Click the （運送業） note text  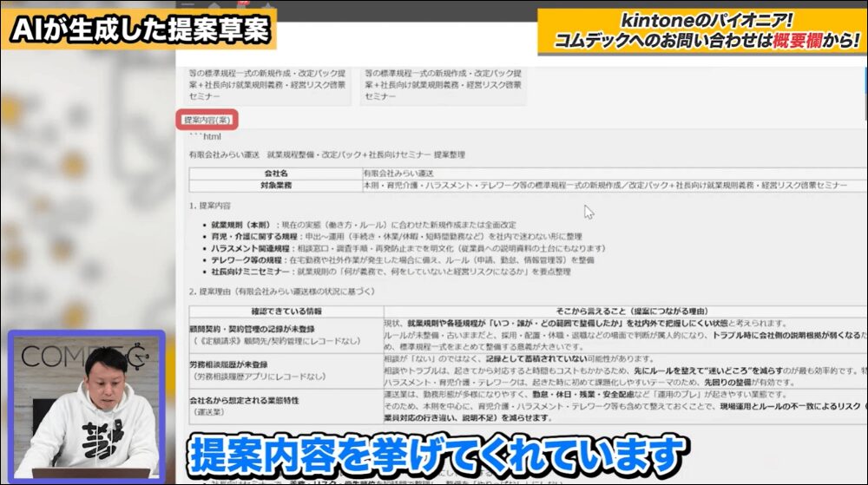pos(208,413)
